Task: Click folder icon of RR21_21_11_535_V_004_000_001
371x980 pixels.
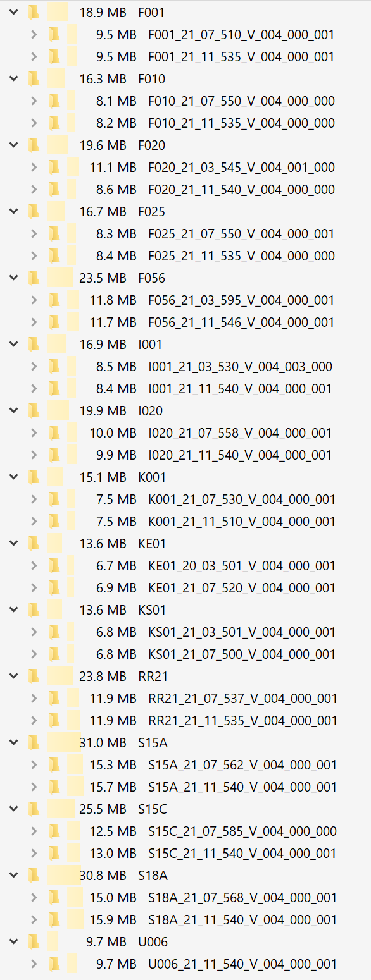Action: click(x=54, y=721)
